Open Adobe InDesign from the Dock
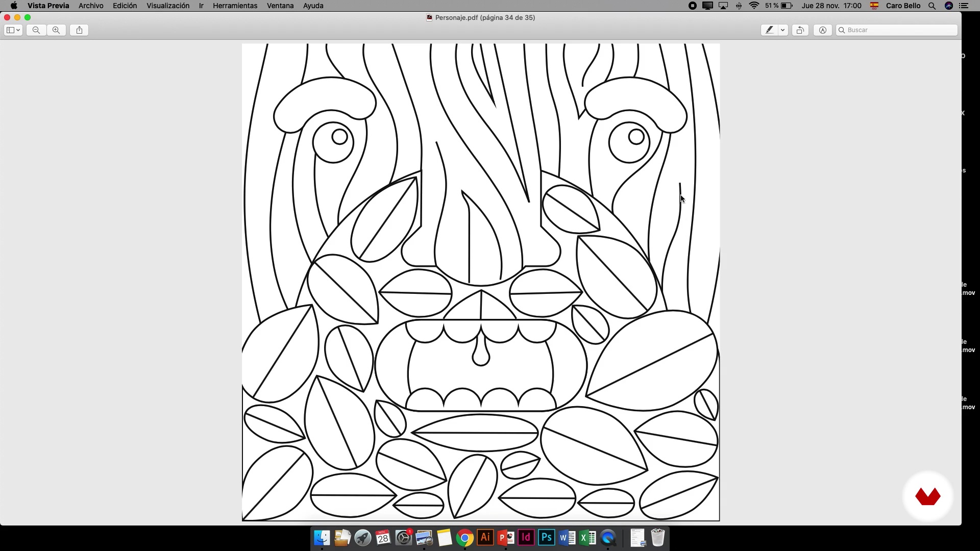980x551 pixels. coord(526,538)
